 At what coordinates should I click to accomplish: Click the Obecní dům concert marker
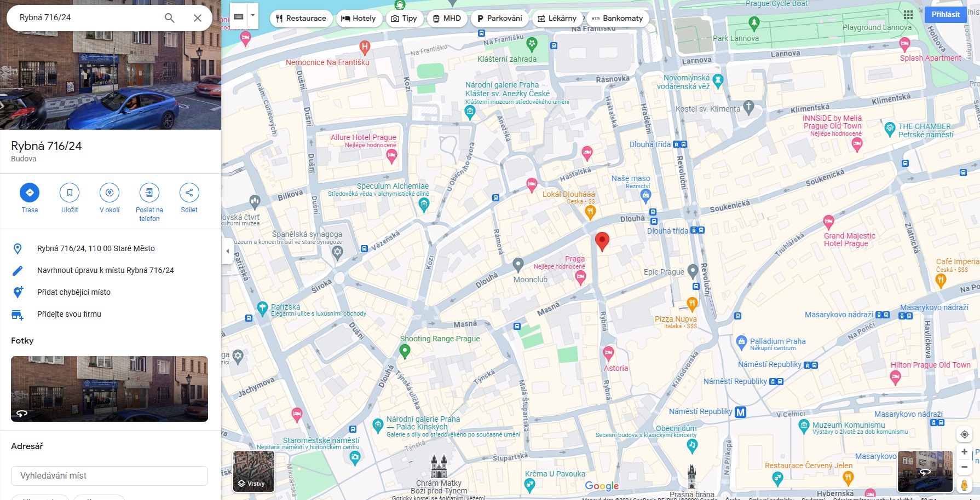pos(693,446)
